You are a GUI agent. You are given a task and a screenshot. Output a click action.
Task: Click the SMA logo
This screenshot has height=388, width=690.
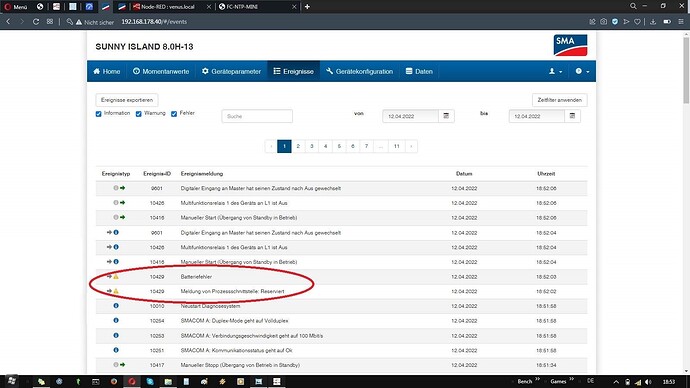coord(570,45)
